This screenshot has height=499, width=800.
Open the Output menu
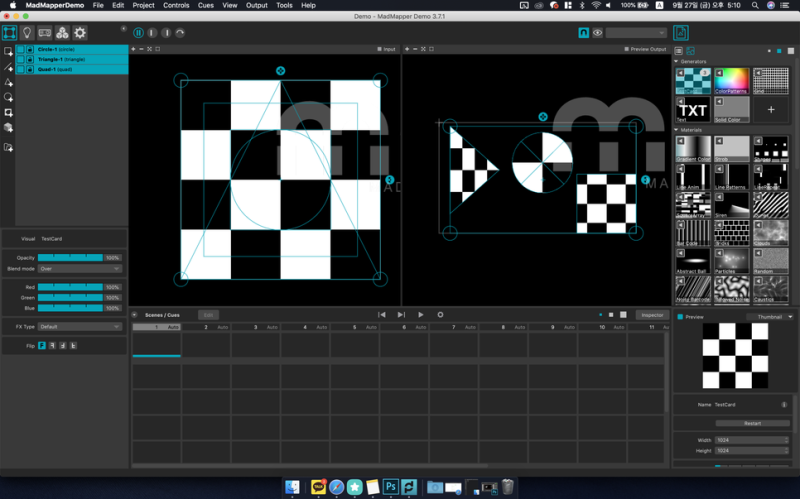click(x=257, y=5)
